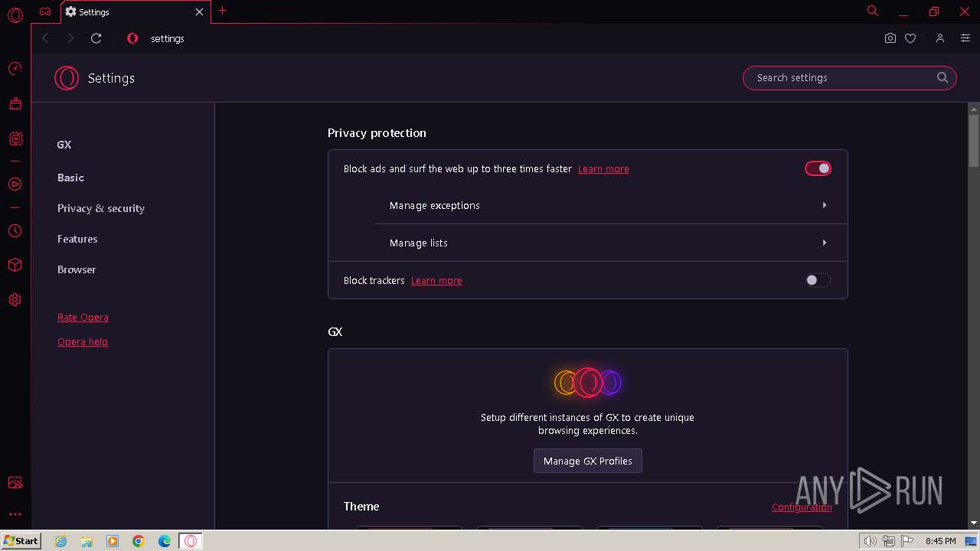Select Basic in settings sidebar

pyautogui.click(x=70, y=178)
